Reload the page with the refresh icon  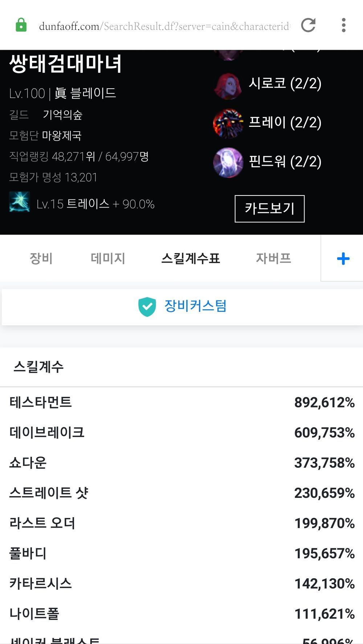coord(308,25)
